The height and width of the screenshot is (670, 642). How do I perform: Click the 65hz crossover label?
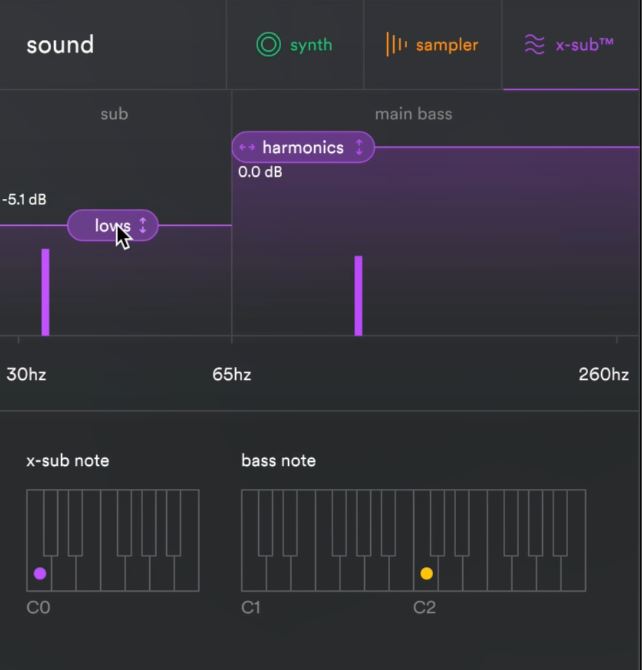(x=232, y=374)
